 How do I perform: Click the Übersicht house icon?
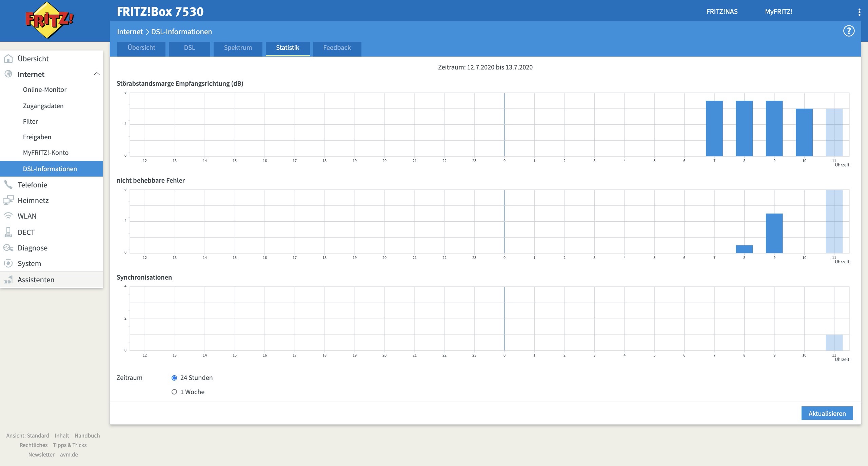(8, 59)
